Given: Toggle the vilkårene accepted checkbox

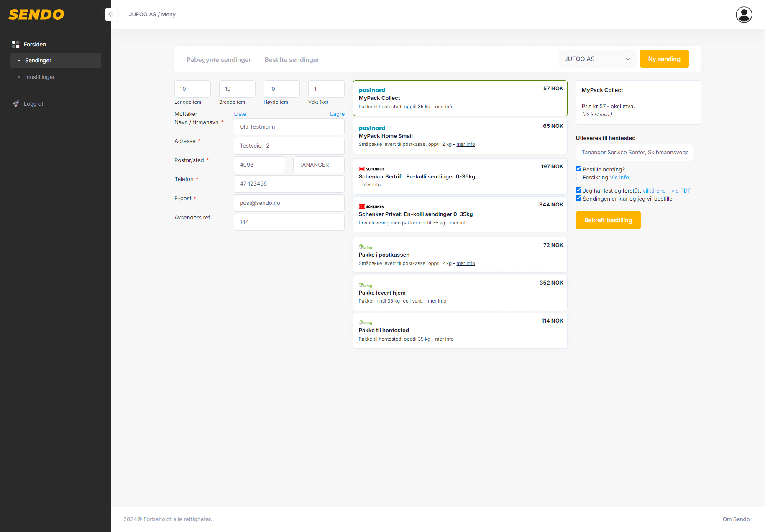Looking at the screenshot, I should coord(579,190).
